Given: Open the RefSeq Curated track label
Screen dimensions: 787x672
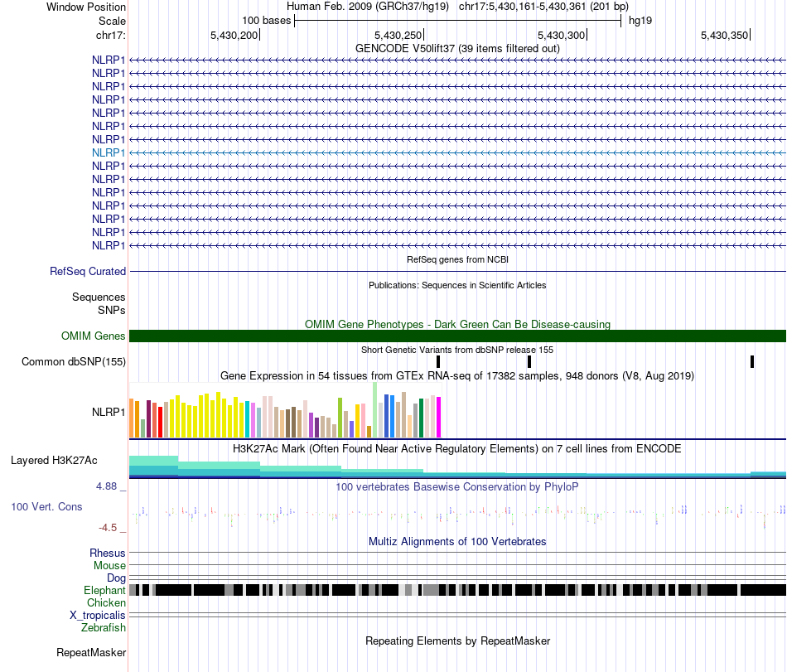Looking at the screenshot, I should [87, 272].
